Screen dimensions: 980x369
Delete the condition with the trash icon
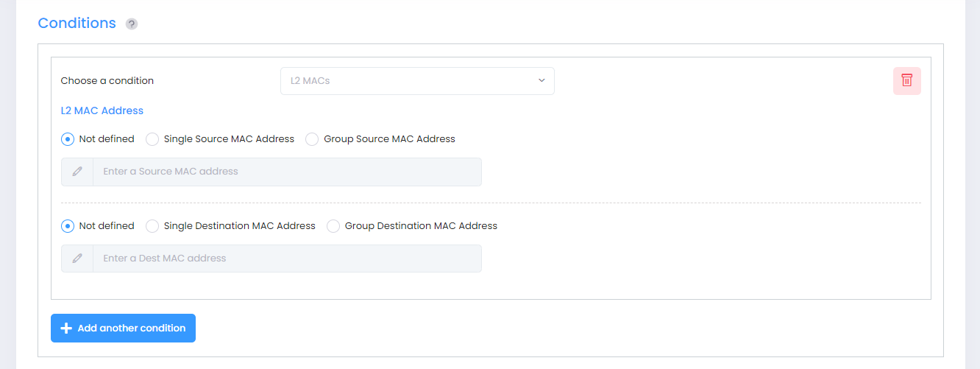[906, 80]
